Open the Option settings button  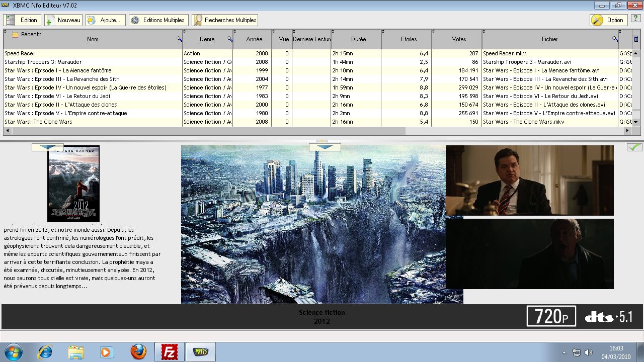click(x=608, y=20)
